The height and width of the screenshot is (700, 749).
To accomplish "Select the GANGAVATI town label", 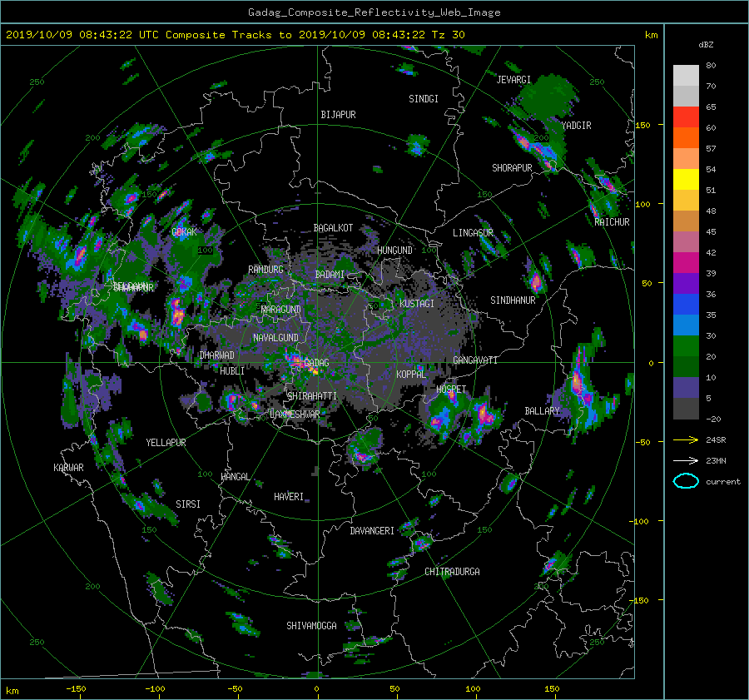I will pyautogui.click(x=475, y=360).
